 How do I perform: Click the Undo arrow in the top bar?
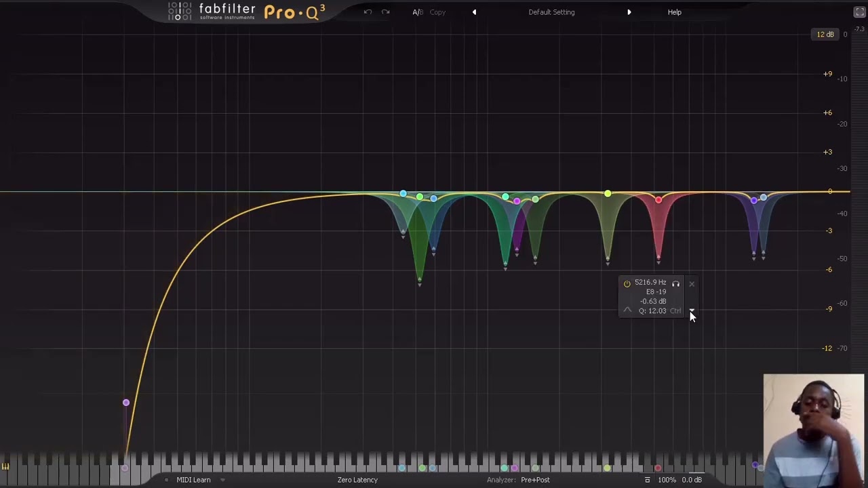click(x=368, y=12)
